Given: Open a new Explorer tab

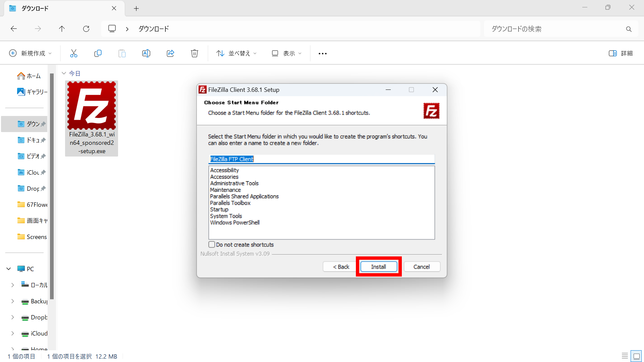Looking at the screenshot, I should pos(136,8).
